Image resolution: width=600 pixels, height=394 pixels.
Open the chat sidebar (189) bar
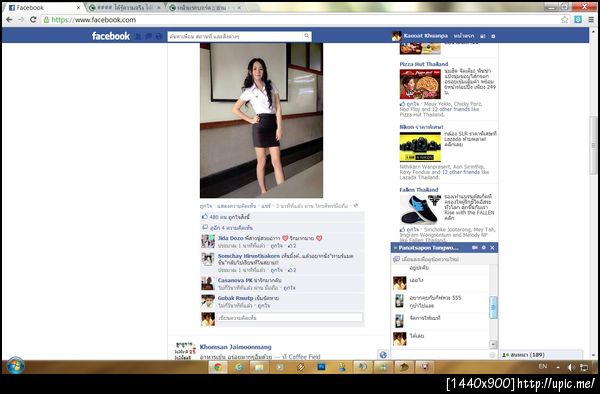(541, 355)
